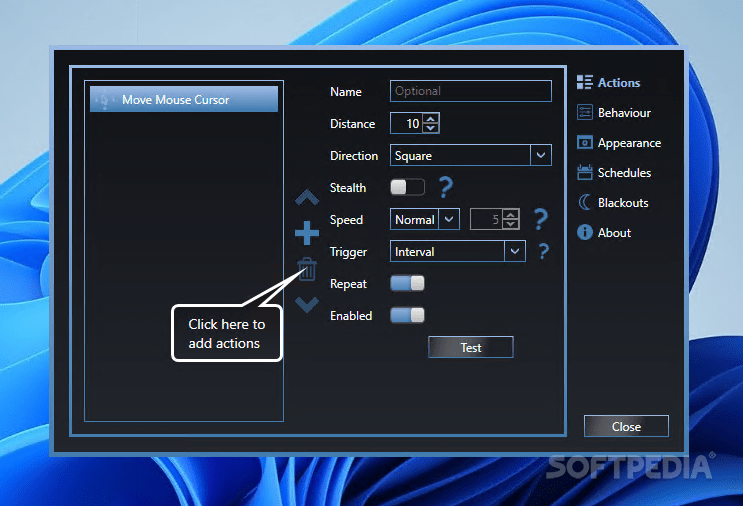The height and width of the screenshot is (506, 743).
Task: Select the Move Mouse Cursor action
Action: coord(184,99)
